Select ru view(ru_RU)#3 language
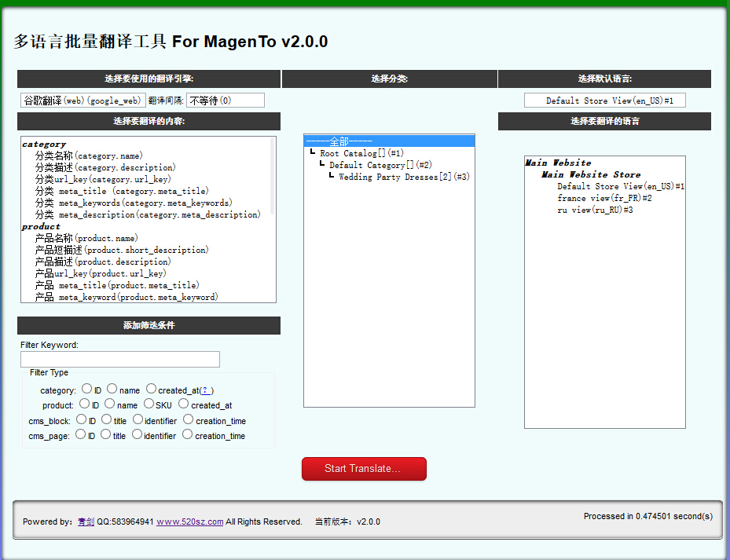 605,210
